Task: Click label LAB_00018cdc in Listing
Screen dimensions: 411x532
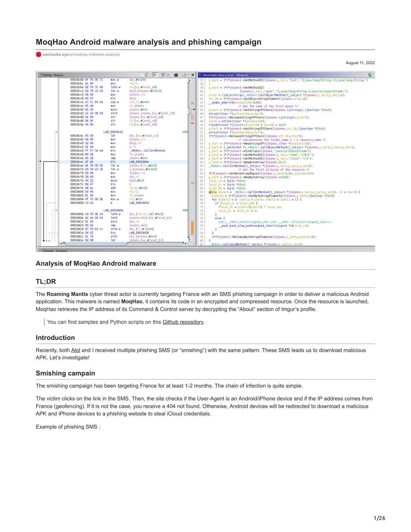Action: tap(113, 132)
